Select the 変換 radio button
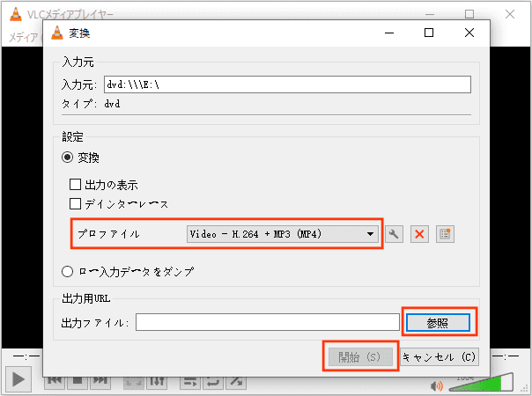Image resolution: width=532 pixels, height=396 pixels. pos(67,158)
